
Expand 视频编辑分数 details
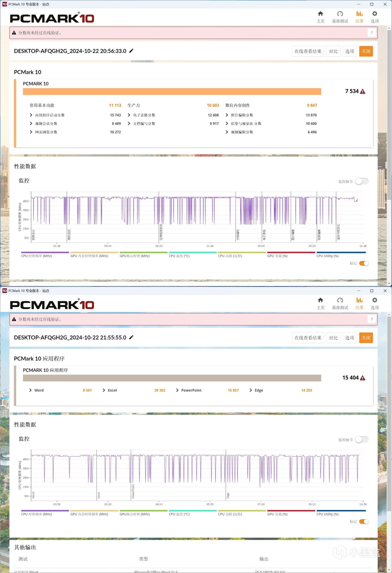click(x=227, y=132)
